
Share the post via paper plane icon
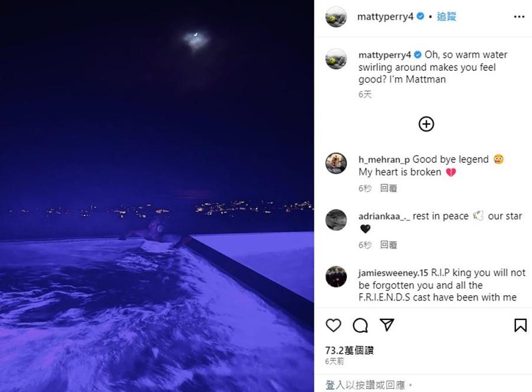point(387,325)
